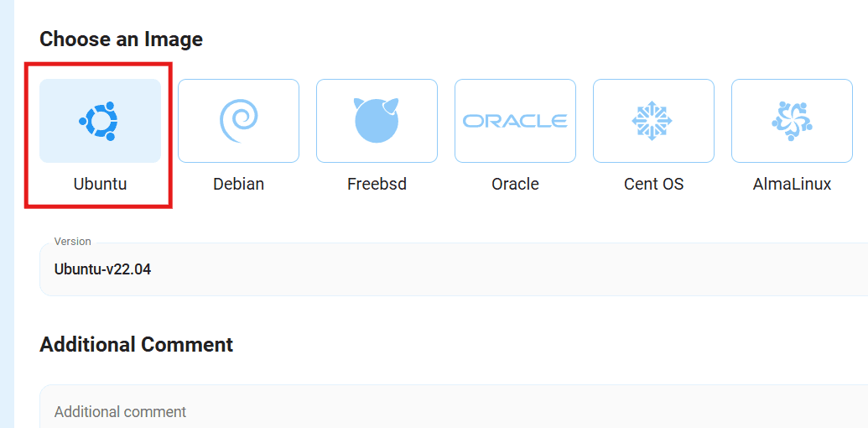Select the Ubuntu logo tile
The width and height of the screenshot is (868, 428).
pyautogui.click(x=100, y=121)
